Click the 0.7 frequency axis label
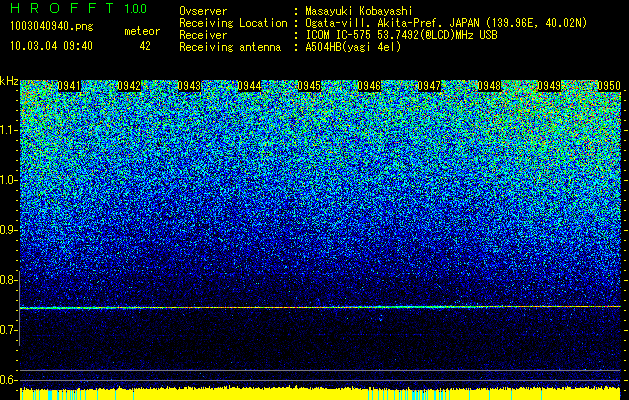This screenshot has width=629, height=400. click(8, 330)
